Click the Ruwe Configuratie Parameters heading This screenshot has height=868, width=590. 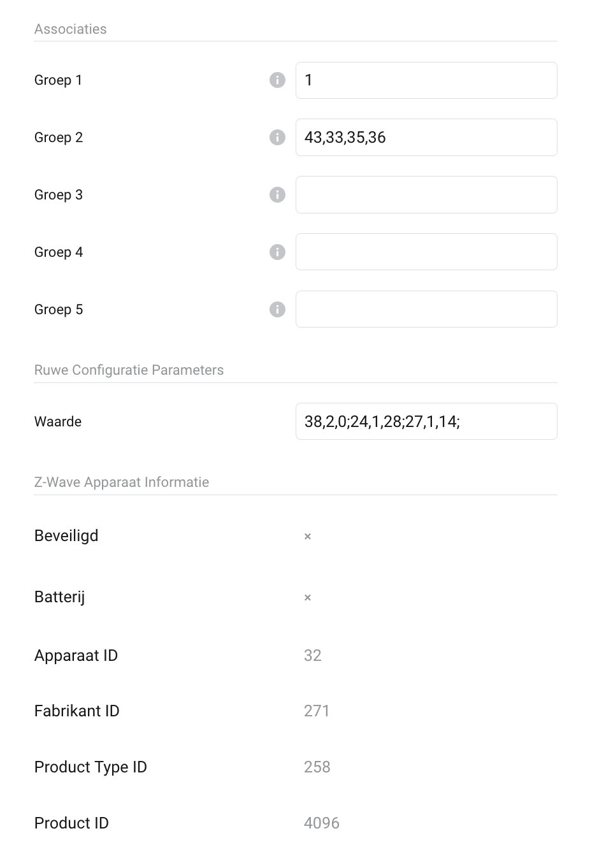pos(129,370)
